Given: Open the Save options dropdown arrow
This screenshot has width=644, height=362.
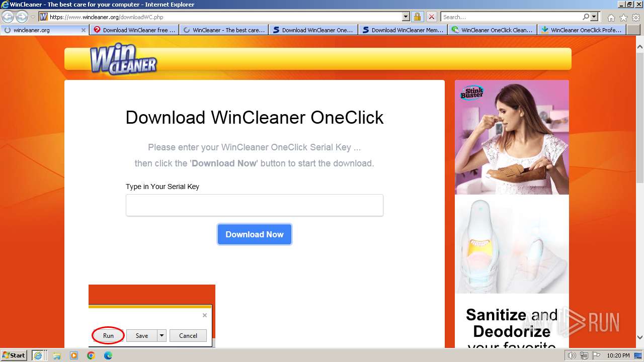Looking at the screenshot, I should (162, 336).
